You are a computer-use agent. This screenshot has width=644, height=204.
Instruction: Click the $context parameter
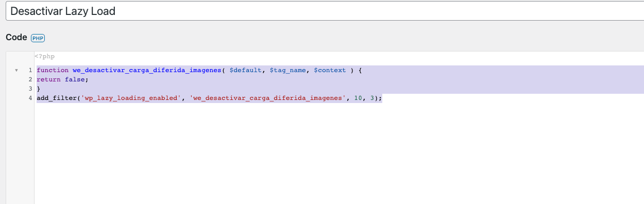pyautogui.click(x=330, y=70)
